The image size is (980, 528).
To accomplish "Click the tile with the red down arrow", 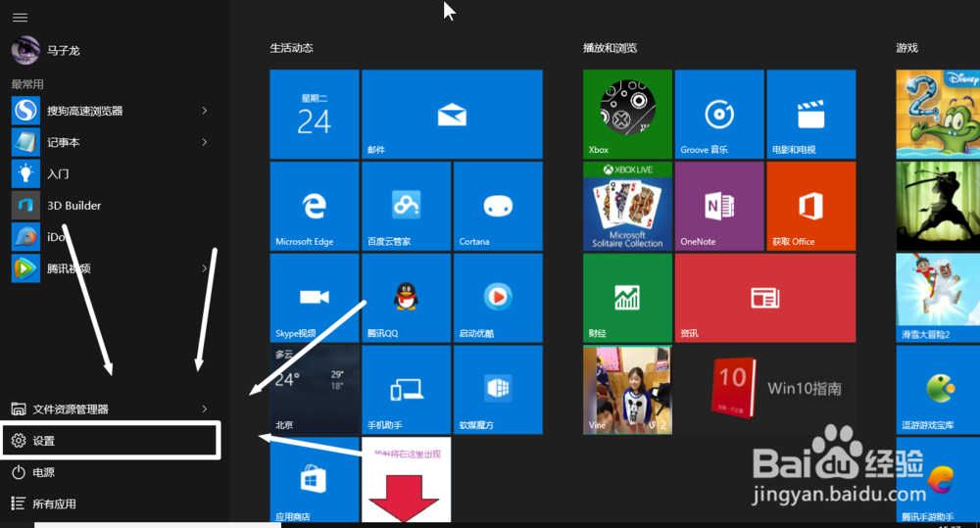I will 407,480.
